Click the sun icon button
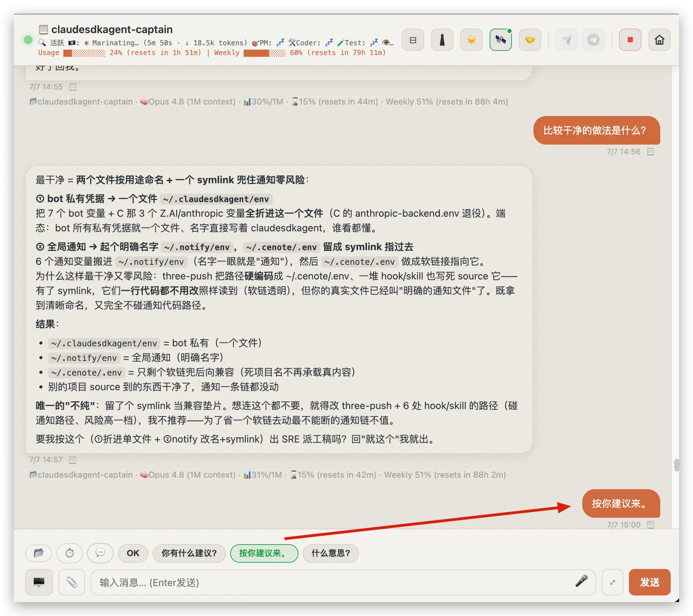Viewport: 693px width, 616px height. coord(471,40)
